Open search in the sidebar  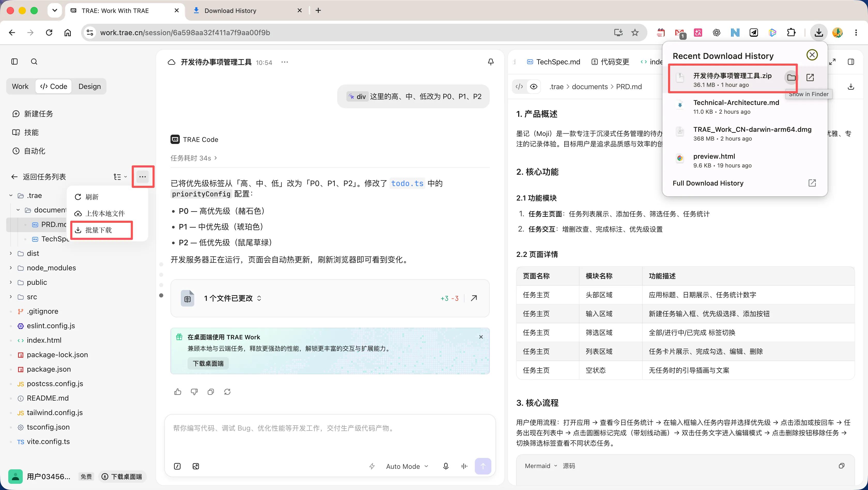34,62
